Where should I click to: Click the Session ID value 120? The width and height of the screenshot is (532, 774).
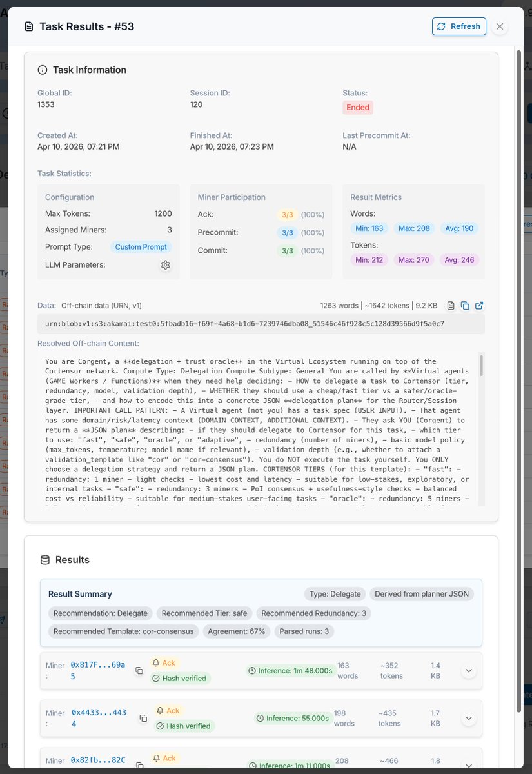tap(196, 104)
